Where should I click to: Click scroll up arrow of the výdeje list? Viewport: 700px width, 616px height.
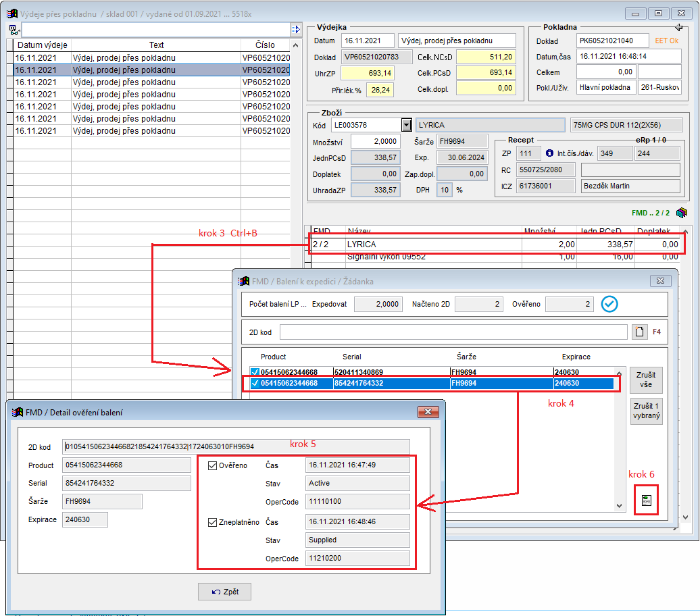click(295, 45)
